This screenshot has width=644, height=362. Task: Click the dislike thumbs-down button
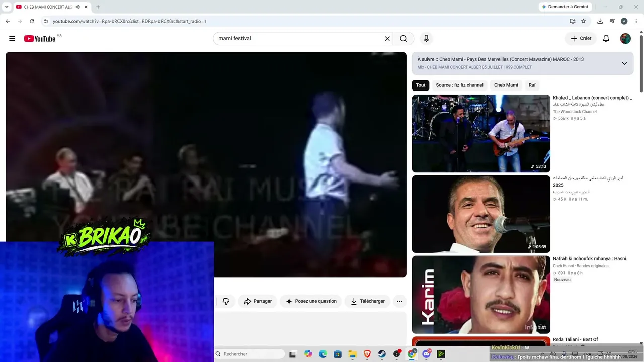point(226,301)
